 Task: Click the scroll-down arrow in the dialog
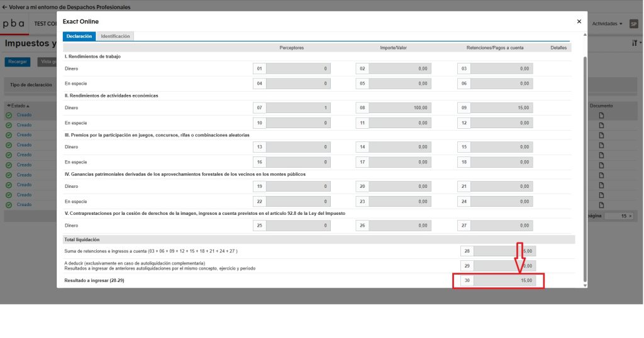[x=585, y=285]
